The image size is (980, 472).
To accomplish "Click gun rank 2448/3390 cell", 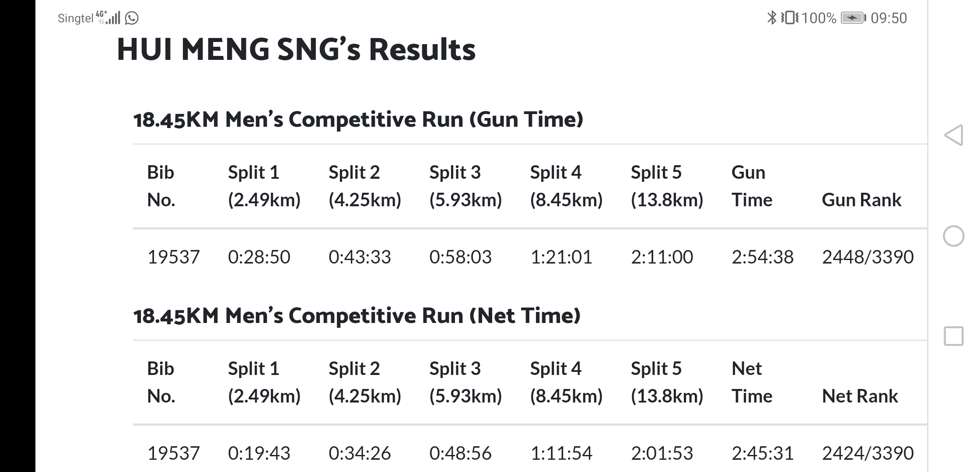I will click(868, 257).
